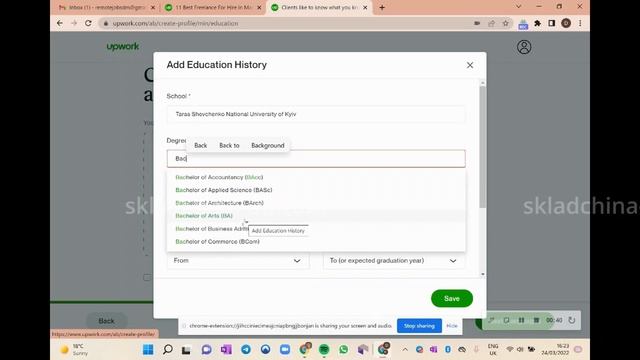
Task: Choose the 'Background' autocomplete suggestion
Action: [x=268, y=145]
